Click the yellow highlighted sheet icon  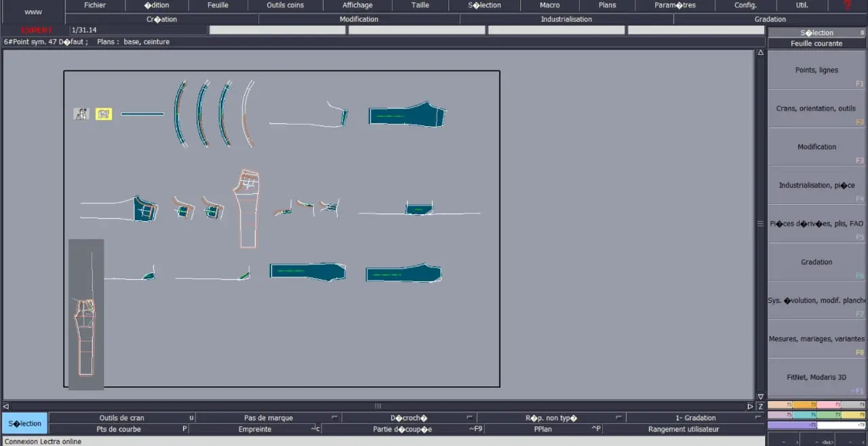click(103, 113)
